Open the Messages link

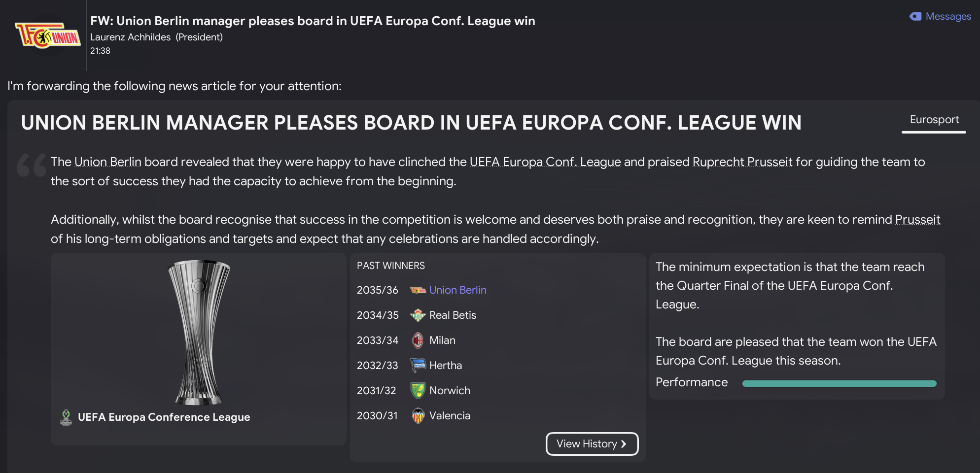(x=948, y=16)
